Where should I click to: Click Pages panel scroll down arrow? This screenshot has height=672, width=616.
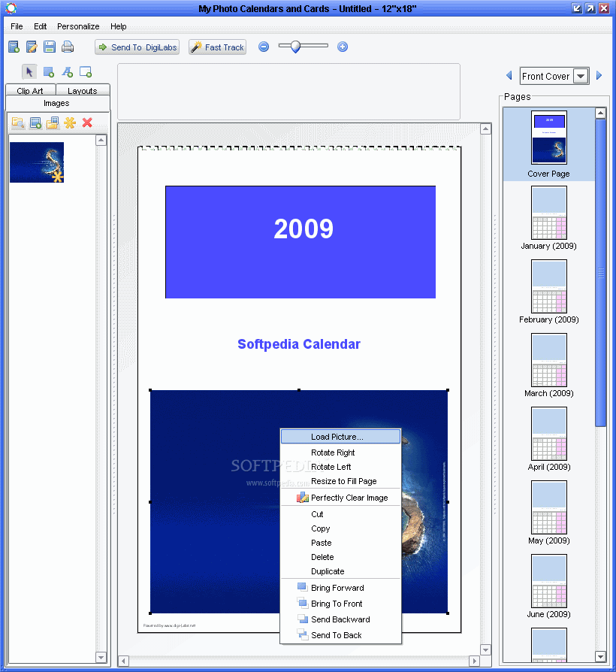[x=600, y=656]
